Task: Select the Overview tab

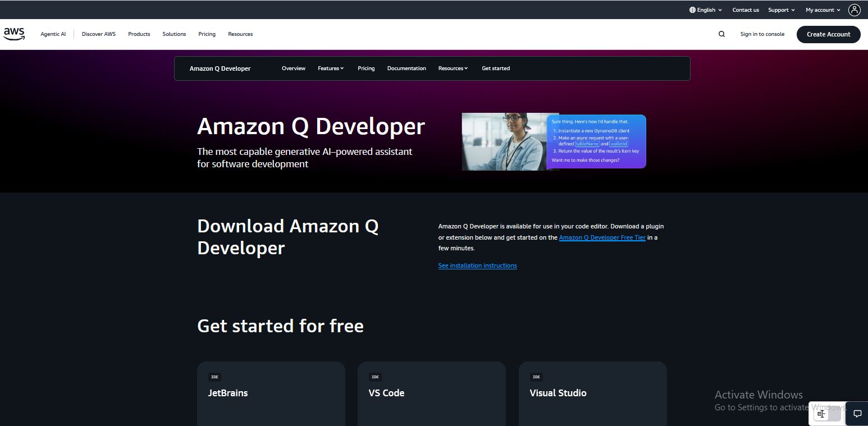Action: [x=293, y=68]
